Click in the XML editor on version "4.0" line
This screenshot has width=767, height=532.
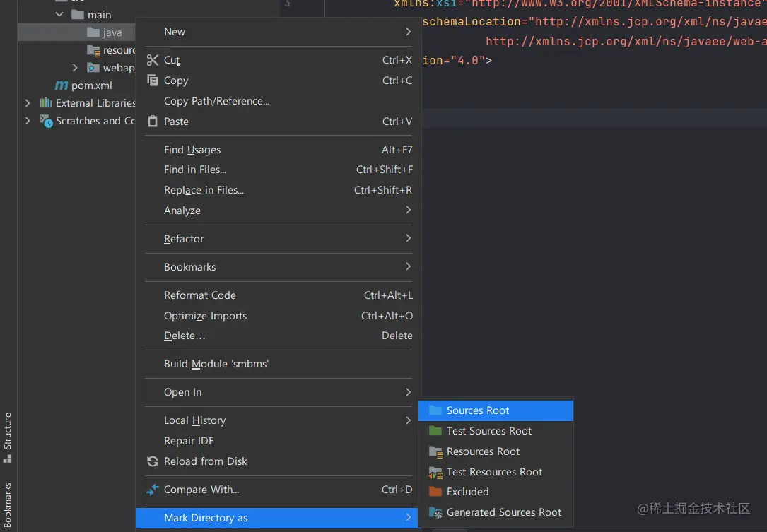click(457, 60)
